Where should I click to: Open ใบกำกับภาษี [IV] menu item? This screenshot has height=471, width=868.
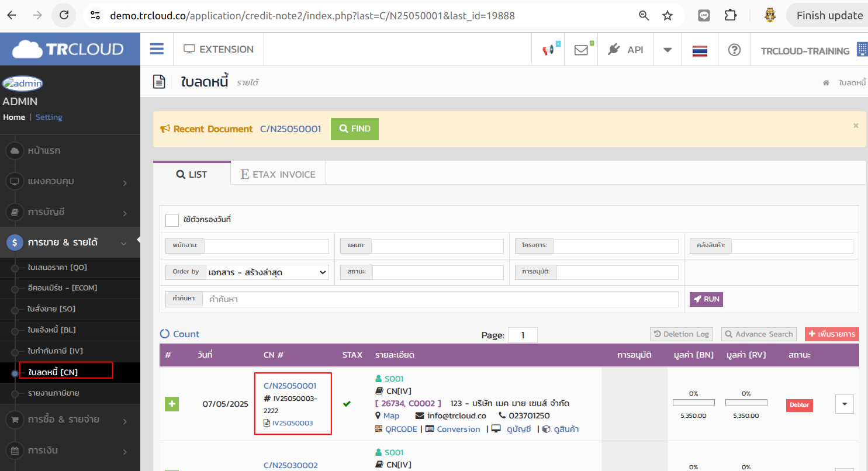[54, 351]
